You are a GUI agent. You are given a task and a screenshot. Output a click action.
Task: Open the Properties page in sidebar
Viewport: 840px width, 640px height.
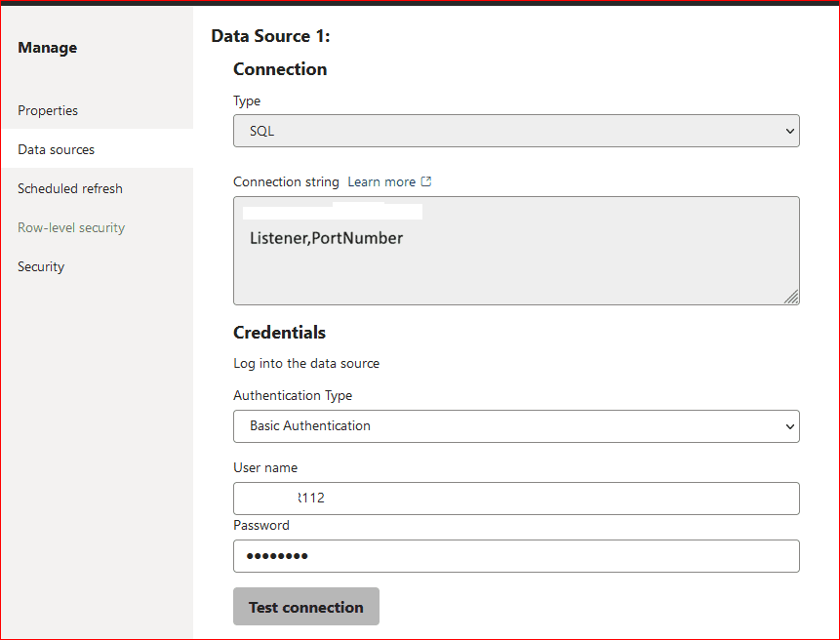pos(48,110)
